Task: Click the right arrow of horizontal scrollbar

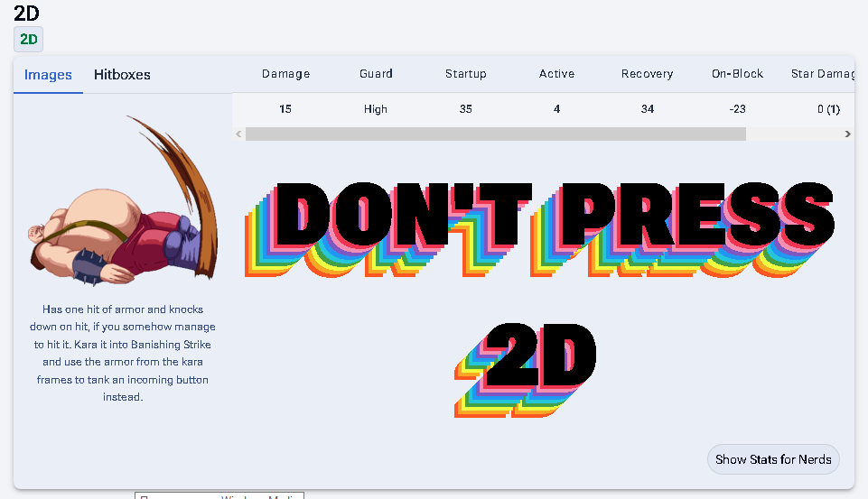Action: click(x=847, y=134)
